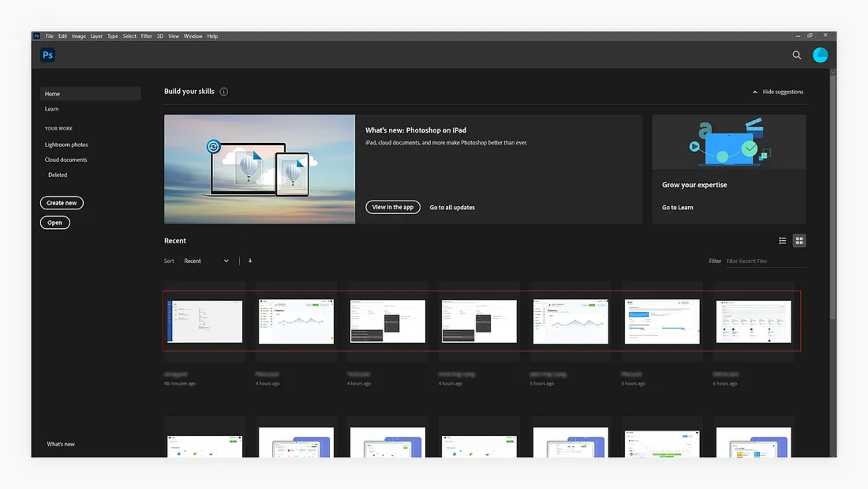Click the Build your skills info icon

(x=224, y=92)
